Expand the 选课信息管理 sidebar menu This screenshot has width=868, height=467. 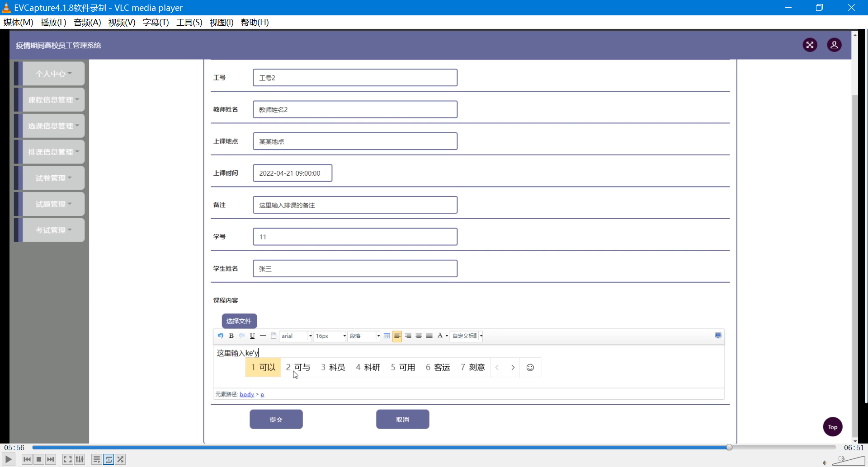click(x=53, y=126)
